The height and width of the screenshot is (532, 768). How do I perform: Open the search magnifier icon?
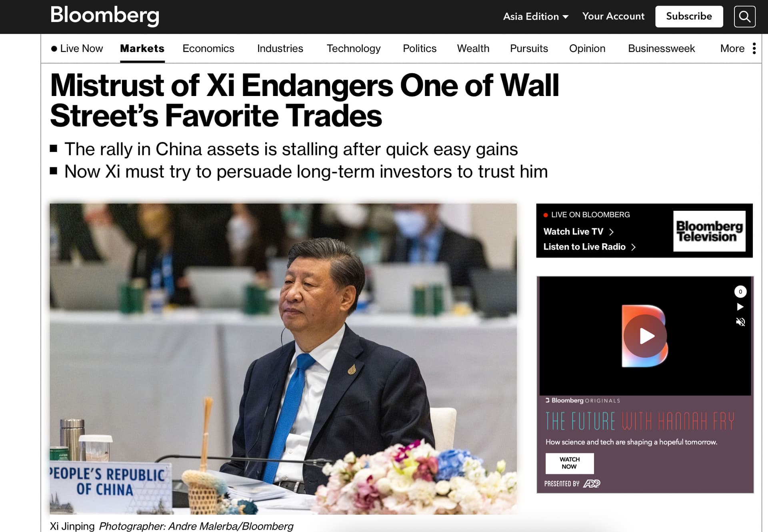pyautogui.click(x=744, y=16)
